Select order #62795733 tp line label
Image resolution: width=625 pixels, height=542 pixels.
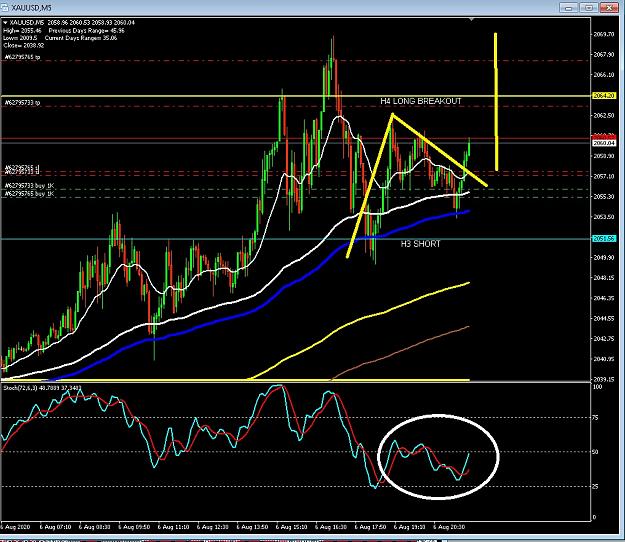tap(22, 103)
